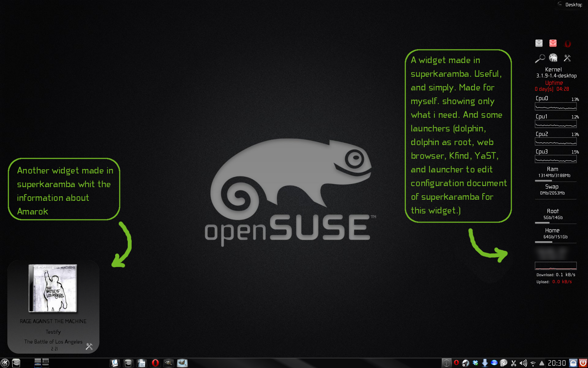588x368 pixels.
Task: Click the Rage Against the Machine album cover
Action: pos(53,288)
